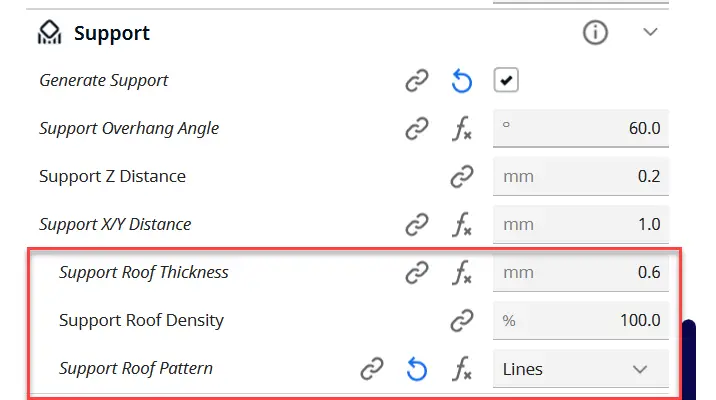Open the Support Roof Pattern dropdown

[x=581, y=368]
